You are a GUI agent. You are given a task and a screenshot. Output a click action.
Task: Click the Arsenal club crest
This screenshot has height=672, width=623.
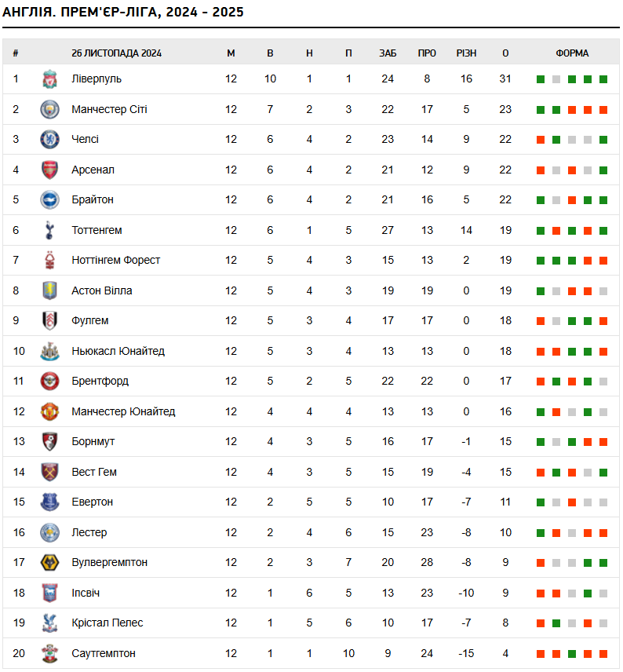[49, 170]
